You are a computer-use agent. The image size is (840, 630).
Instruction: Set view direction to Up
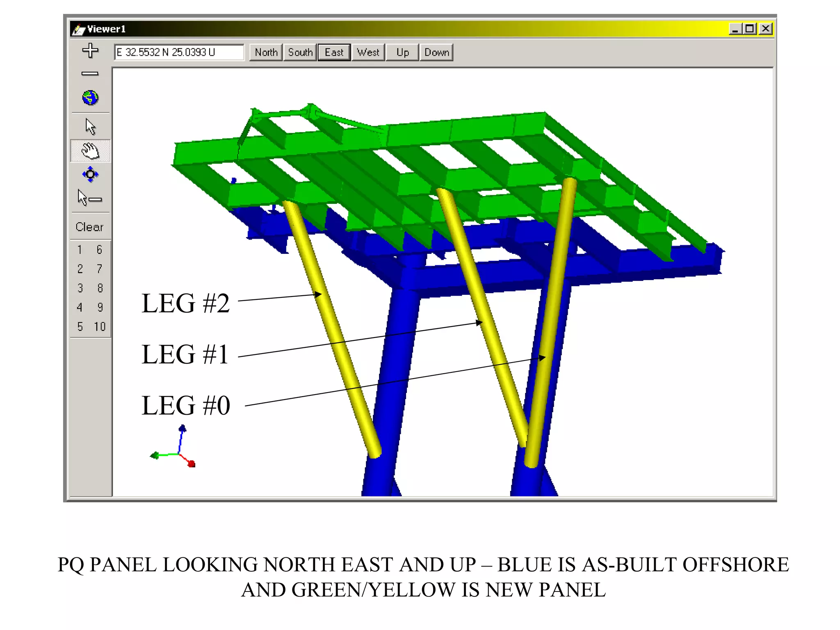(402, 52)
